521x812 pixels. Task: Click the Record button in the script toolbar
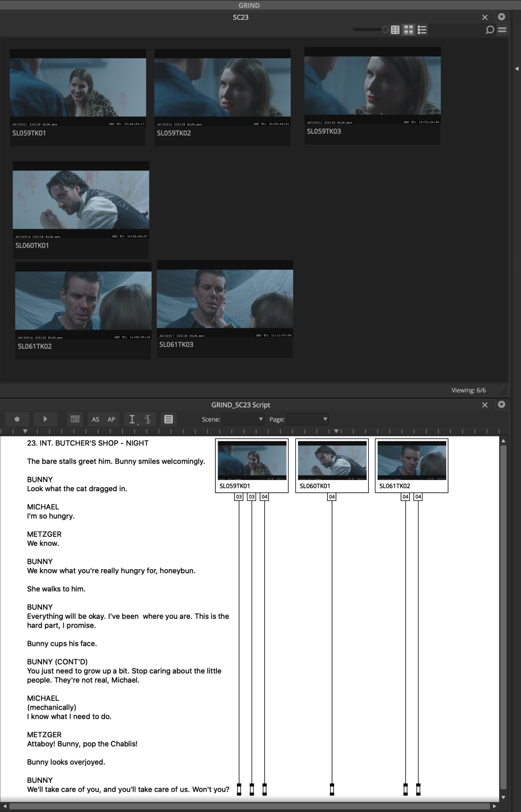coord(17,419)
